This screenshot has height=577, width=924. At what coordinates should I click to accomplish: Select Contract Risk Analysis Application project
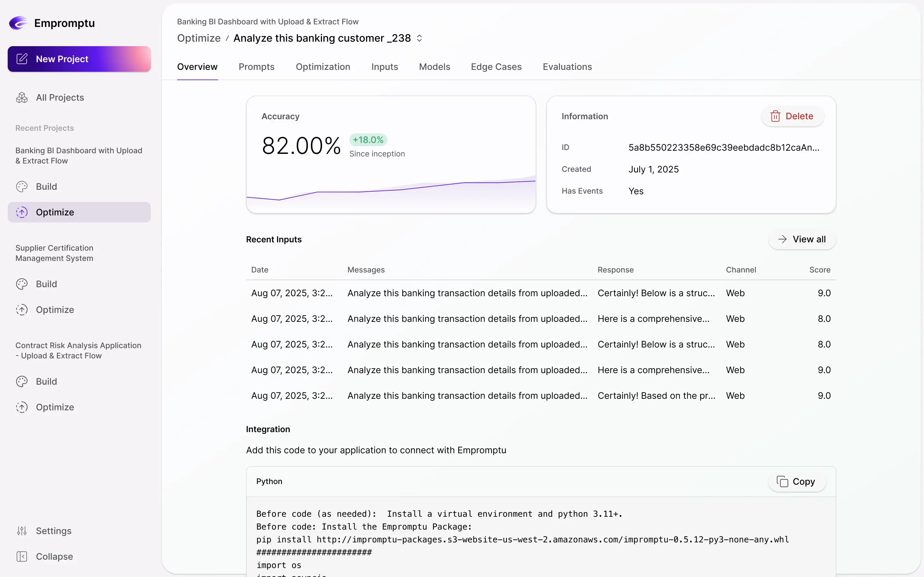79,350
